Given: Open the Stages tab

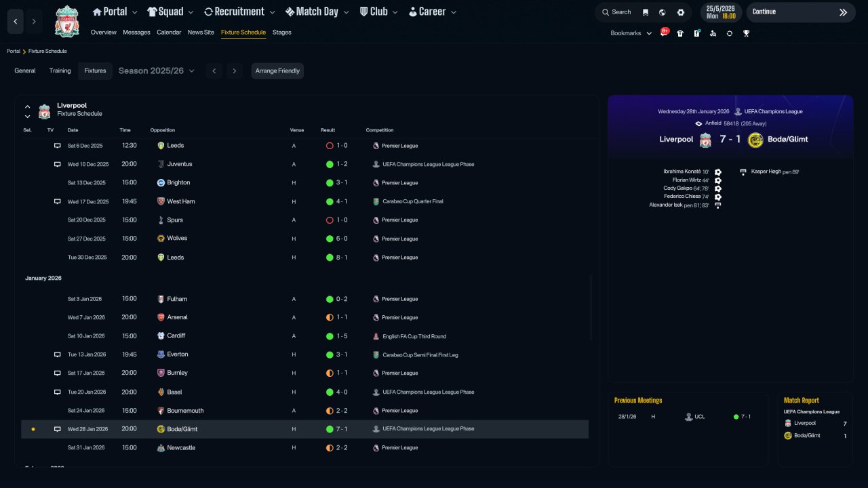Looking at the screenshot, I should click(x=282, y=33).
